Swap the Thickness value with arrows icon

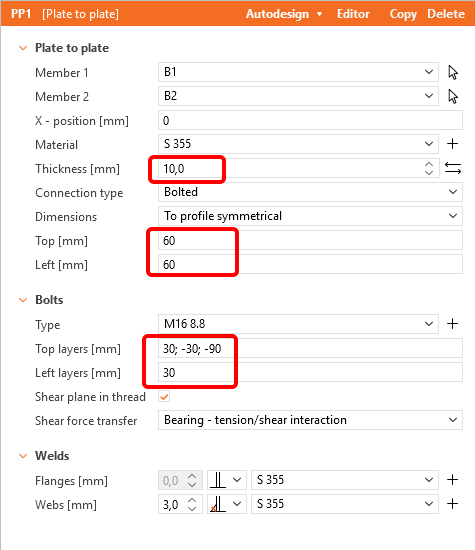pyautogui.click(x=453, y=168)
